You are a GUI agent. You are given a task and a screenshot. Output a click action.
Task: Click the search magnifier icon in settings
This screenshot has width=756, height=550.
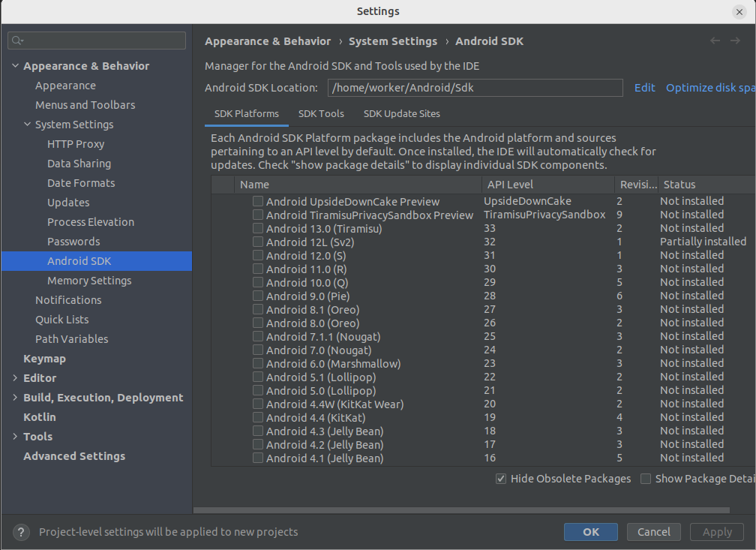(x=17, y=41)
